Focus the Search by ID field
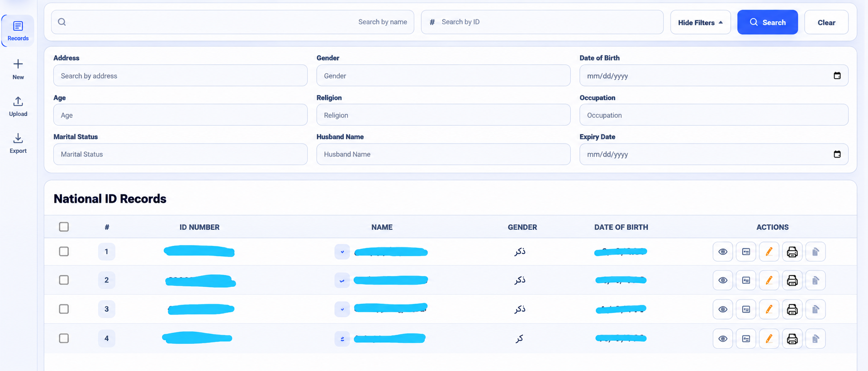 coord(542,22)
